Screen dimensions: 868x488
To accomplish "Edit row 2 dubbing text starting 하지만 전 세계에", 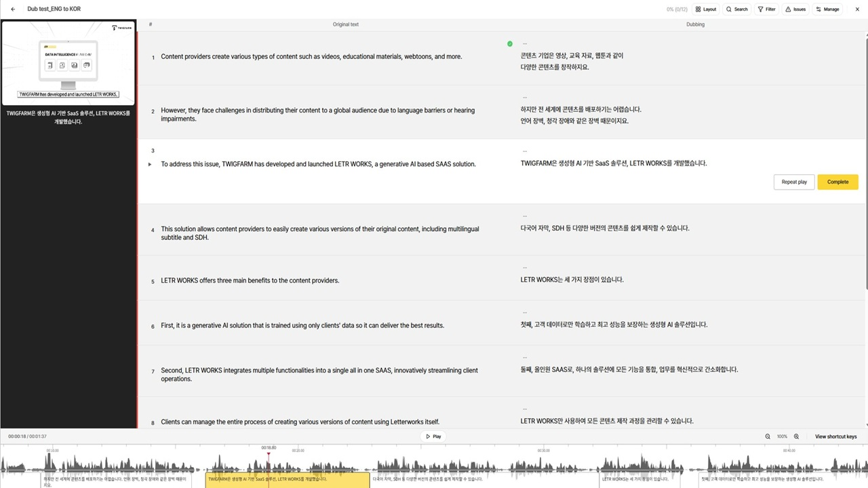I will pos(581,115).
